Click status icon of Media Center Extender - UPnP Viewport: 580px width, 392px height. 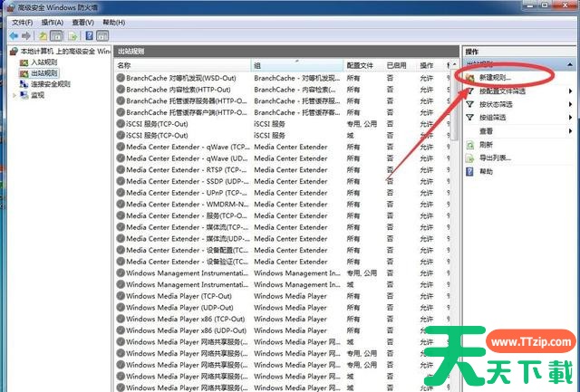[x=121, y=193]
